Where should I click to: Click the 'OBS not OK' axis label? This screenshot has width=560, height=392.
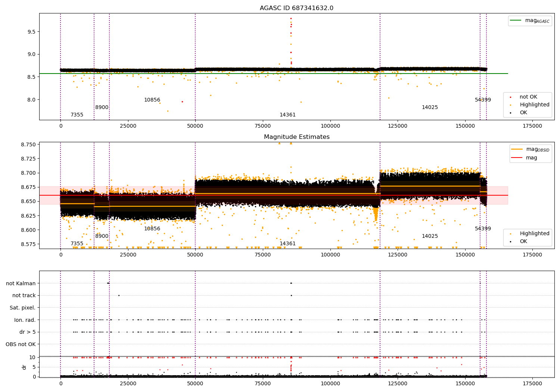click(21, 344)
